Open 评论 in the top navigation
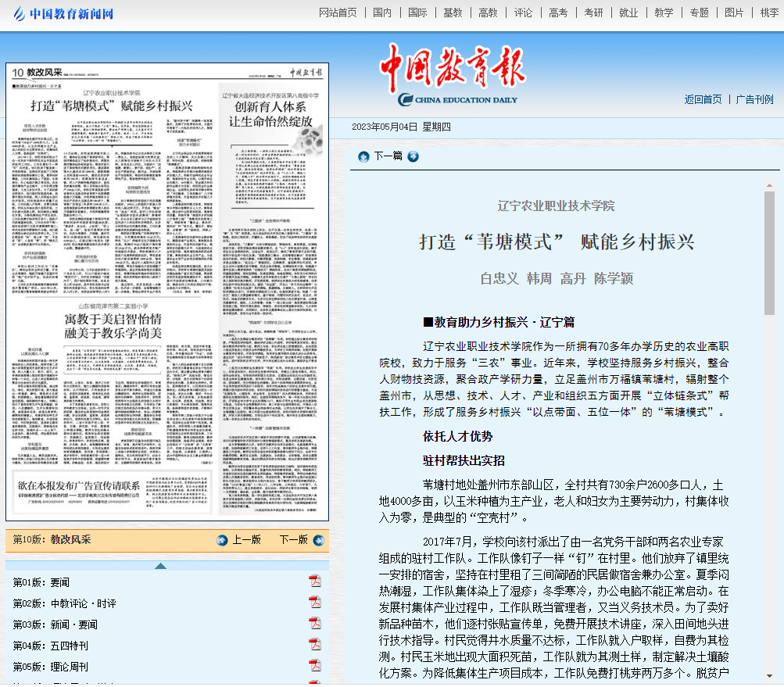This screenshot has height=687, width=784. click(x=523, y=13)
